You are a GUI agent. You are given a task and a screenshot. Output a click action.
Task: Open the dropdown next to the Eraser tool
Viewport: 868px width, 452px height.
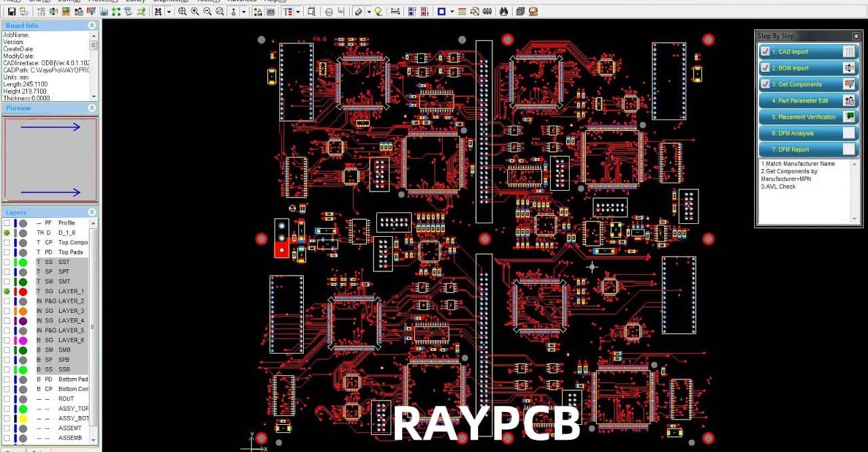369,11
